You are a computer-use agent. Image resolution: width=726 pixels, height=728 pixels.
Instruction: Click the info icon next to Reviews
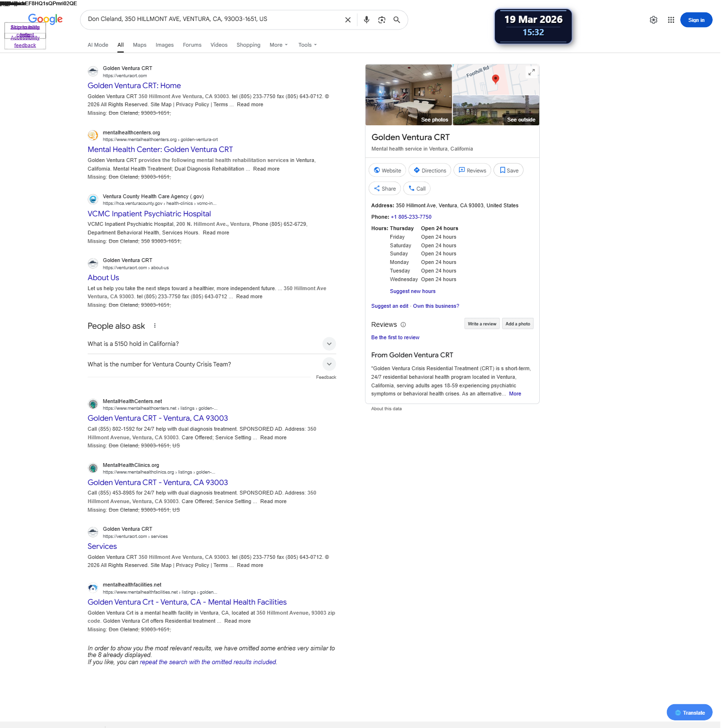click(x=403, y=325)
